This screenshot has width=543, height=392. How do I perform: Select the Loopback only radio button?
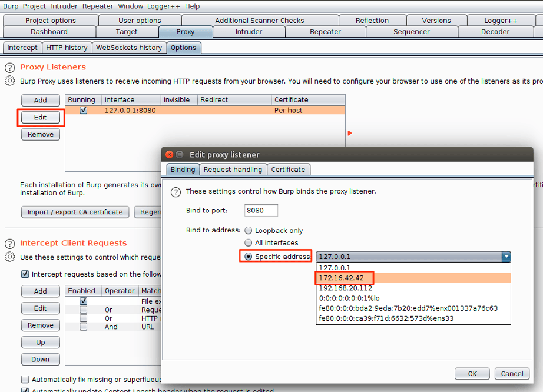[248, 231]
